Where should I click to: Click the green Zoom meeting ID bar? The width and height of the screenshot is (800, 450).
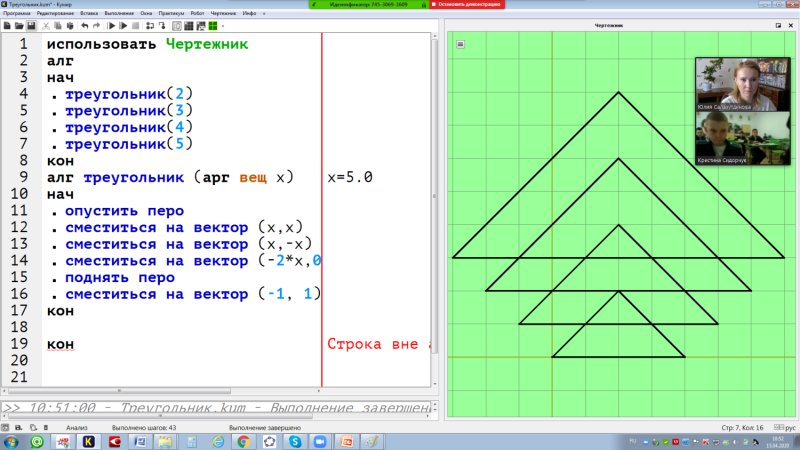click(x=368, y=4)
